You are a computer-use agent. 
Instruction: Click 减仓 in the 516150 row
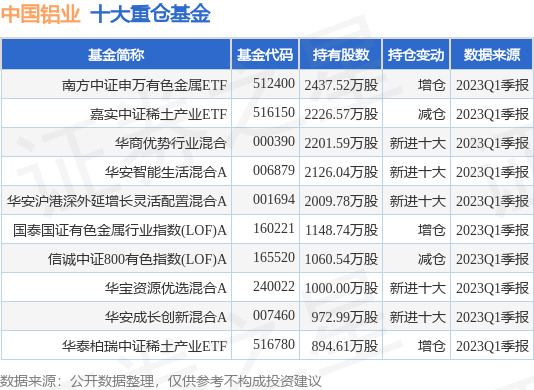click(x=431, y=114)
